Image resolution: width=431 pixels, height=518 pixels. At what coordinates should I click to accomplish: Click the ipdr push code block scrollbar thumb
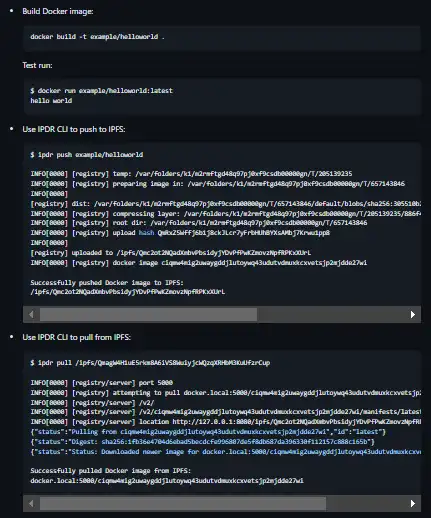148,314
